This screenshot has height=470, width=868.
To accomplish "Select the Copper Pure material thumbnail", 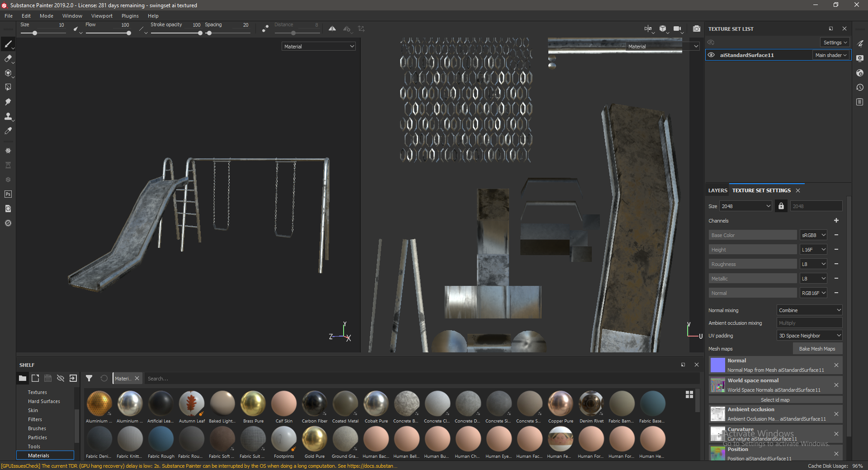I will point(561,403).
